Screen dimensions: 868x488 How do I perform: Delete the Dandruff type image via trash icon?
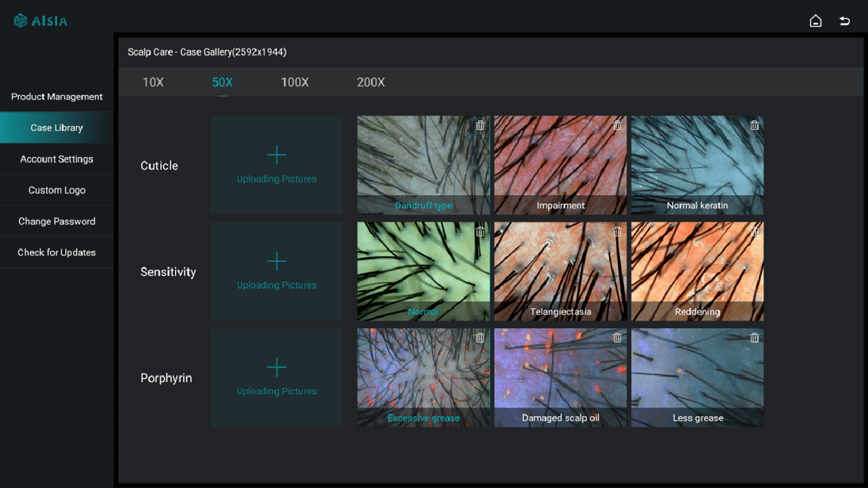pyautogui.click(x=480, y=125)
